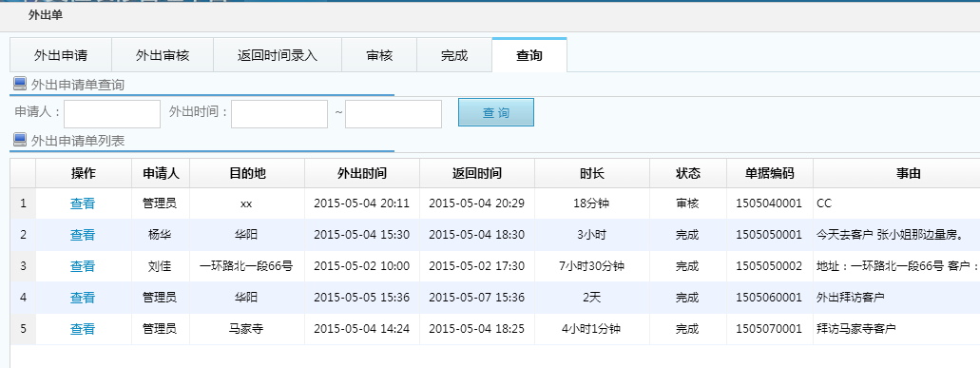The width and height of the screenshot is (980, 368).
Task: Click the 查询 search button
Action: pyautogui.click(x=496, y=112)
